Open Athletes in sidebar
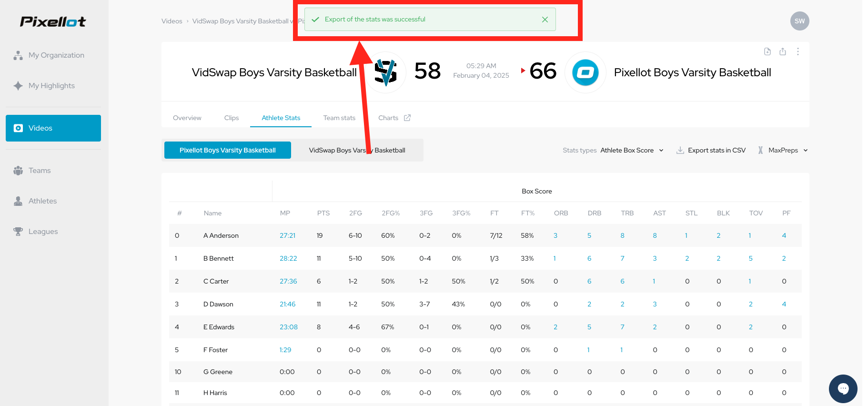Viewport: 868px width, 406px height. point(53,201)
